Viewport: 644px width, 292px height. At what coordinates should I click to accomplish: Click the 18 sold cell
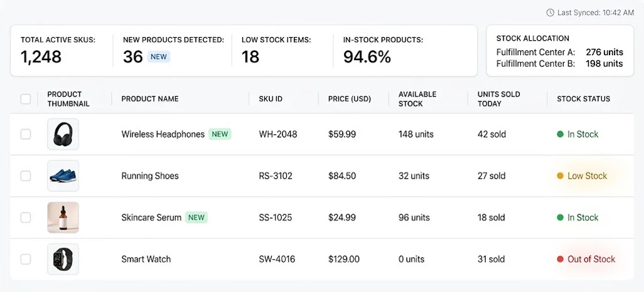(x=491, y=217)
